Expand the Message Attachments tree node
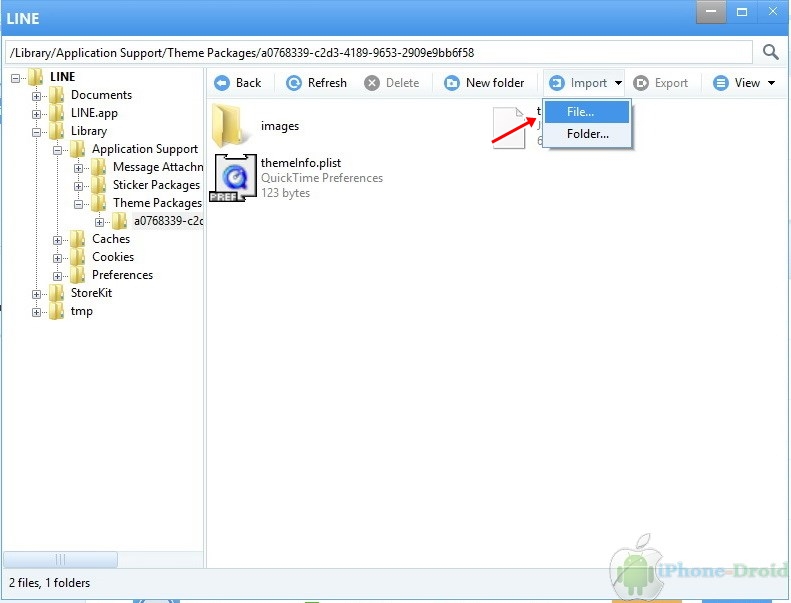 pos(78,168)
